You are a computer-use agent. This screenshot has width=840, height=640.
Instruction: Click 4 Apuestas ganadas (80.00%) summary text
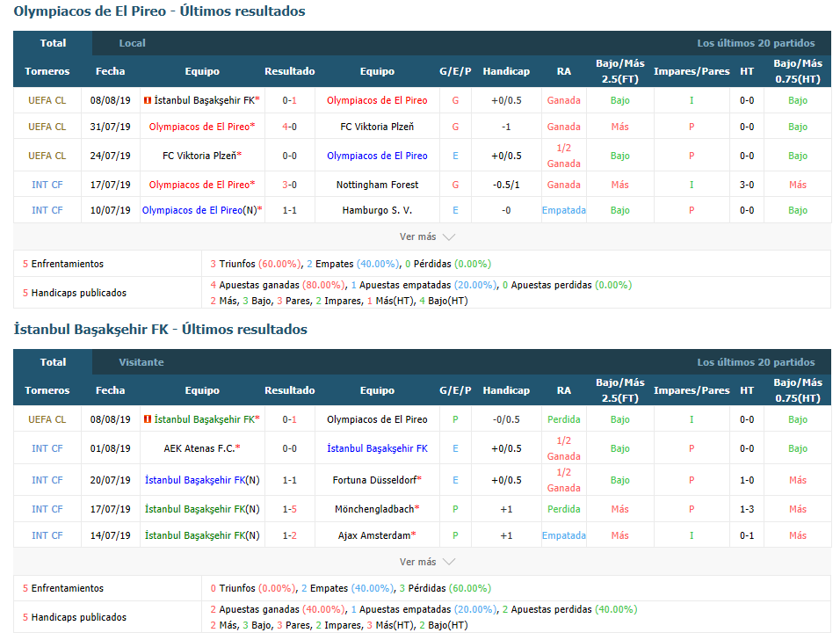(278, 285)
